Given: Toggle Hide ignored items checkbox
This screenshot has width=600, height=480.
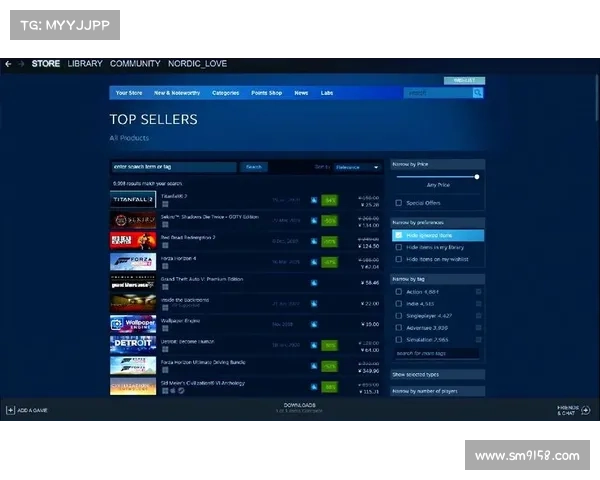Looking at the screenshot, I should pyautogui.click(x=399, y=235).
